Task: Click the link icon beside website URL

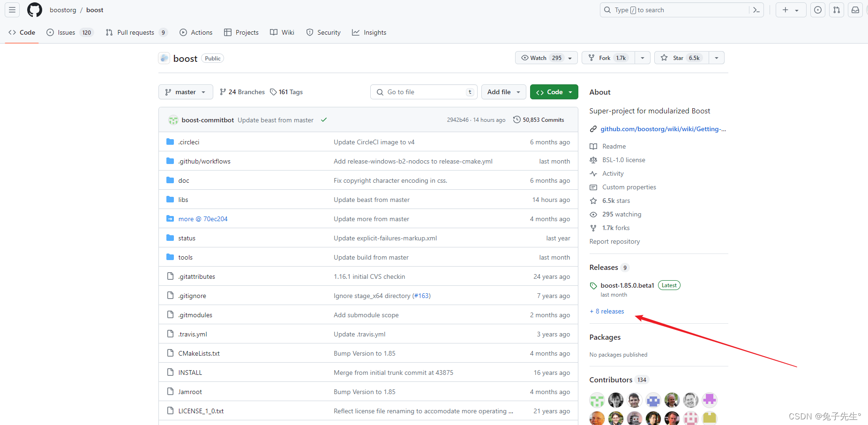Action: tap(593, 129)
